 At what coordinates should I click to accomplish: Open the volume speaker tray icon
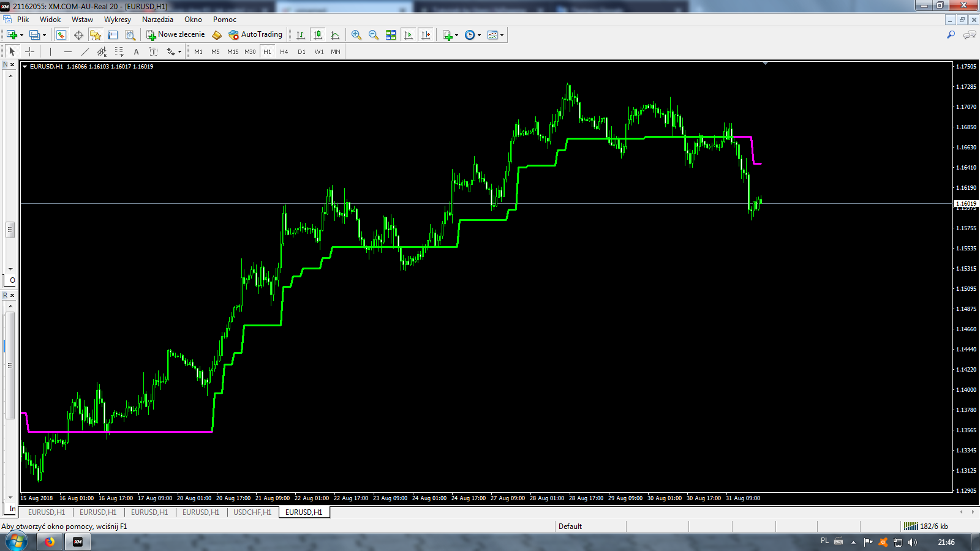pyautogui.click(x=913, y=542)
